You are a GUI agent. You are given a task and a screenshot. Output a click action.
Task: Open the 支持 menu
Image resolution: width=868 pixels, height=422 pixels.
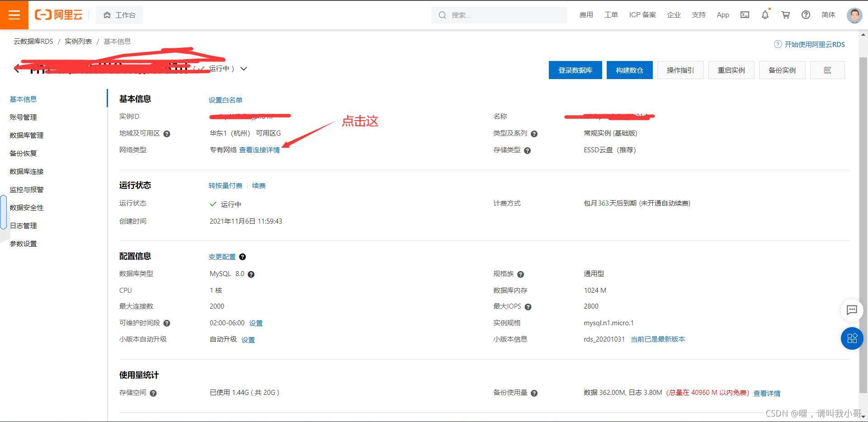tap(698, 15)
